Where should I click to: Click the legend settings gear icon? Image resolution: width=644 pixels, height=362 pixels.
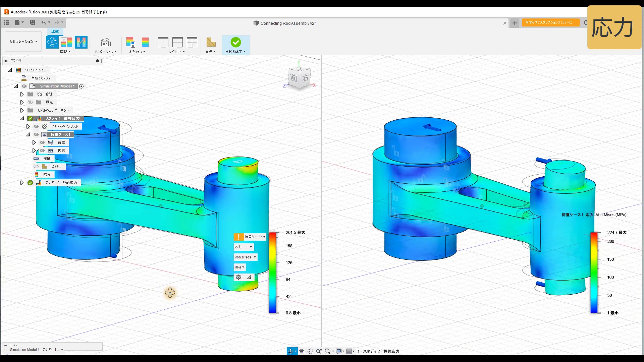pos(238,277)
